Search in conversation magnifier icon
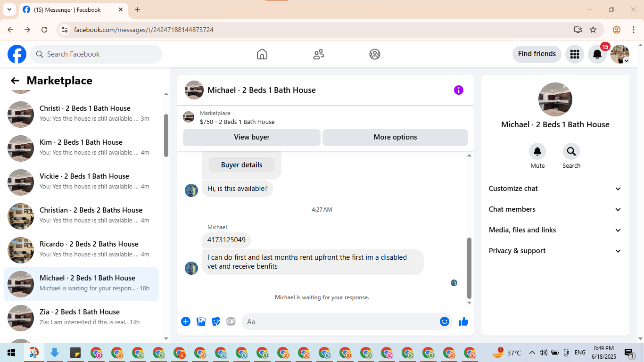The width and height of the screenshot is (644, 362). click(571, 151)
